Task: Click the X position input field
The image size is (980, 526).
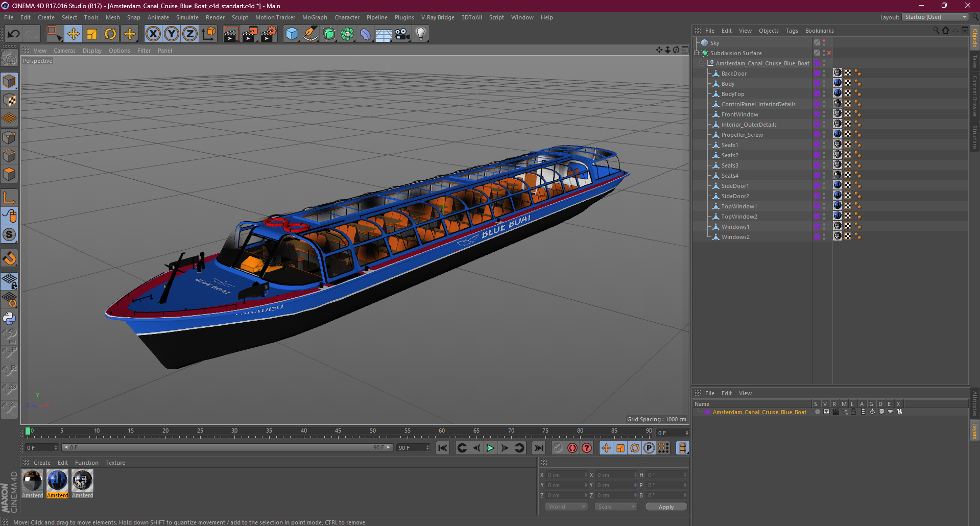Action: 567,475
